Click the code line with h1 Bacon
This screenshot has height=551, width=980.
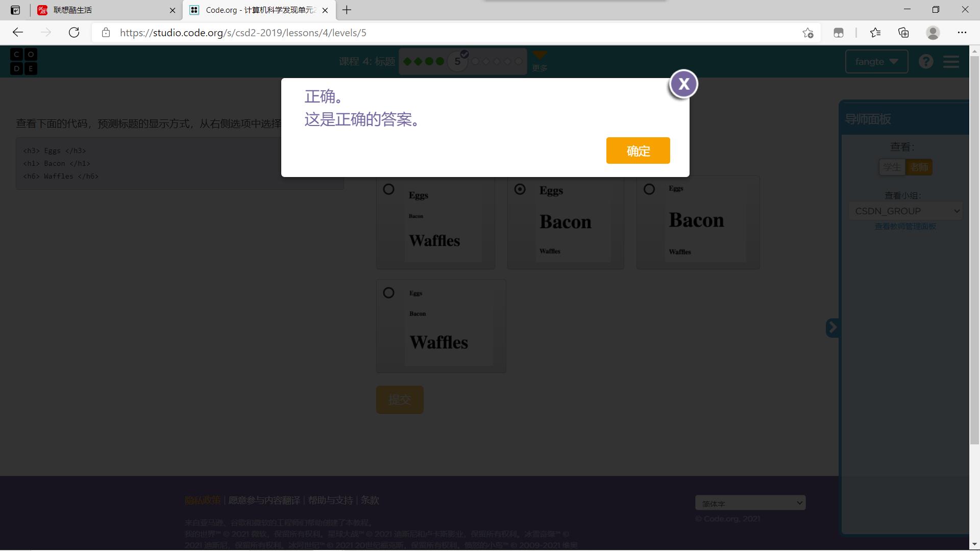click(x=57, y=163)
